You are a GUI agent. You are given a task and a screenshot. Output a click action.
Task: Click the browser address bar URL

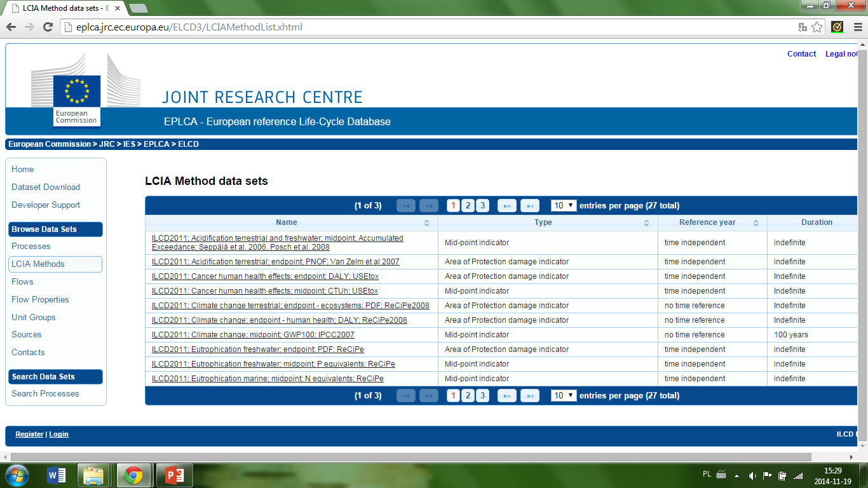tap(189, 27)
